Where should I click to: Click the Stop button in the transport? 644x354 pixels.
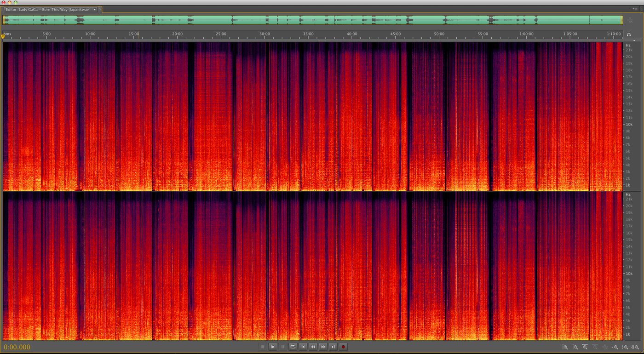(263, 347)
